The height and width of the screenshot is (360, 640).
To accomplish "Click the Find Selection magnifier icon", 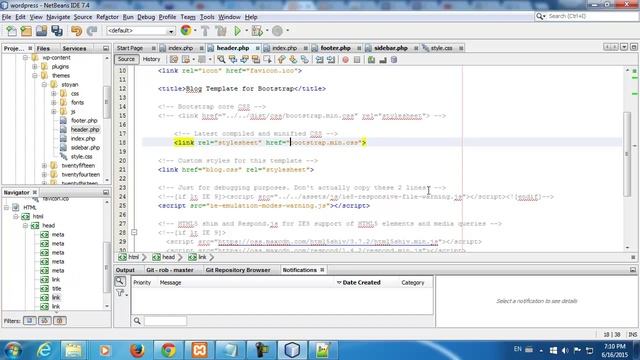I will click(x=221, y=60).
